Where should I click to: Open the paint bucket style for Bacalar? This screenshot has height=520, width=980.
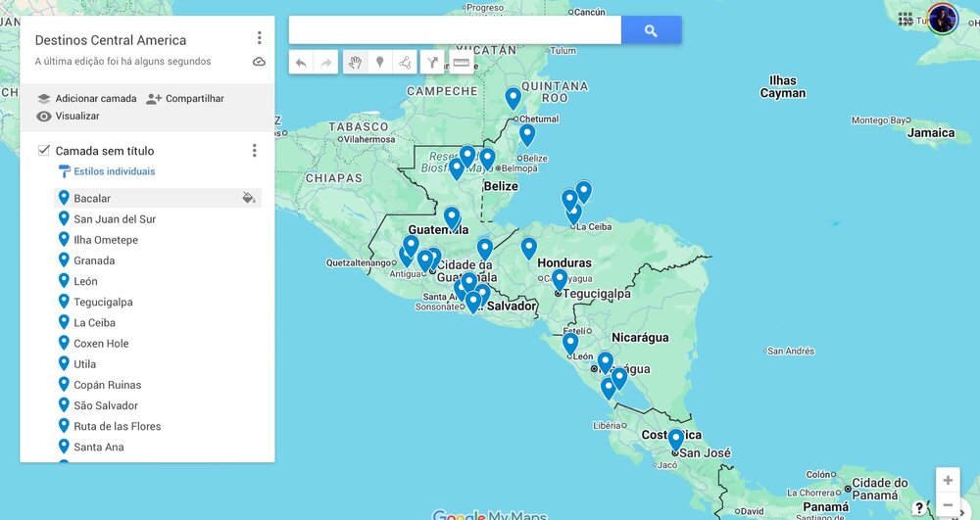(249, 199)
